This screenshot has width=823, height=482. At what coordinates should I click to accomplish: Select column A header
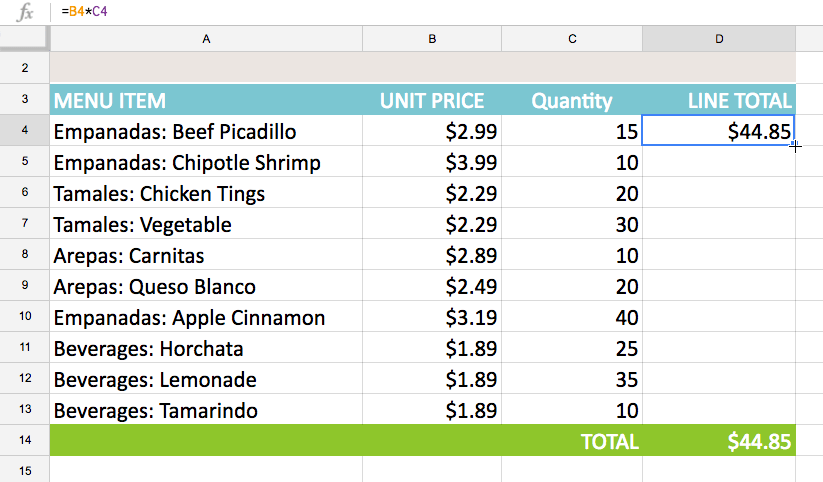206,39
